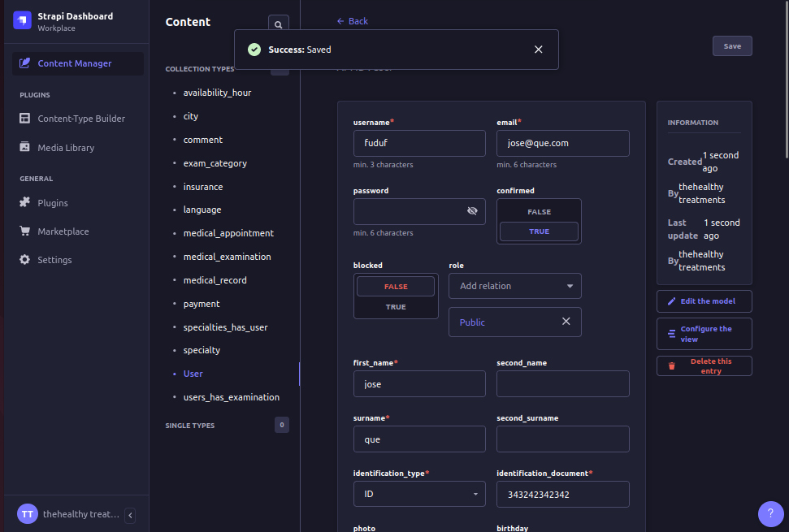
Task: Open the help question mark button
Action: [770, 513]
